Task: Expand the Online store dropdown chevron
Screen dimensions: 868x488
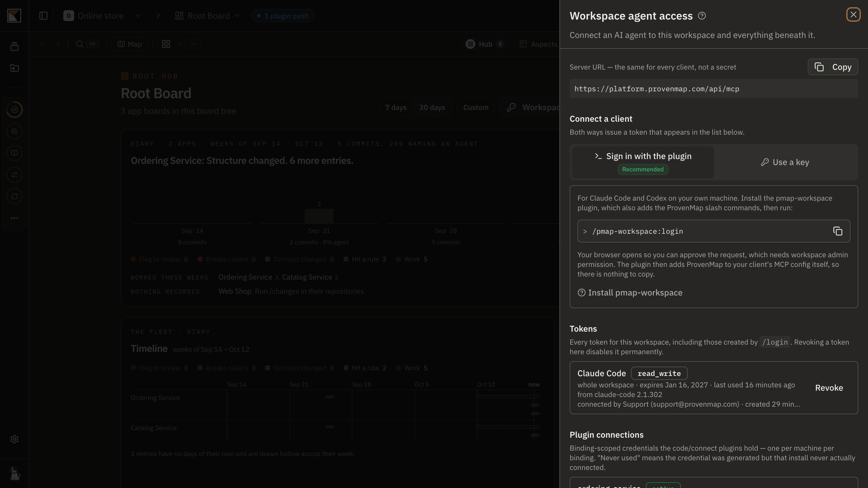Action: tap(138, 16)
